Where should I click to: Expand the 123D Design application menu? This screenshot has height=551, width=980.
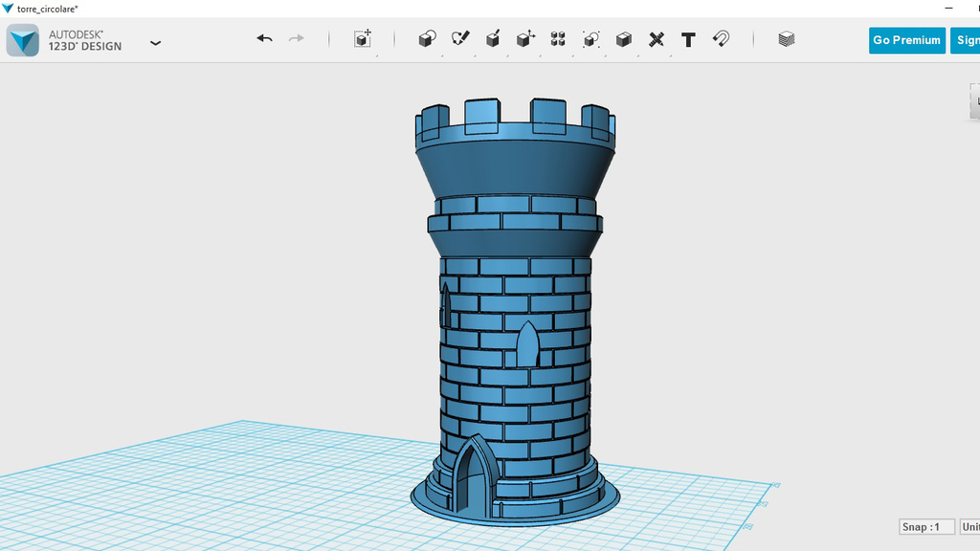coord(156,42)
